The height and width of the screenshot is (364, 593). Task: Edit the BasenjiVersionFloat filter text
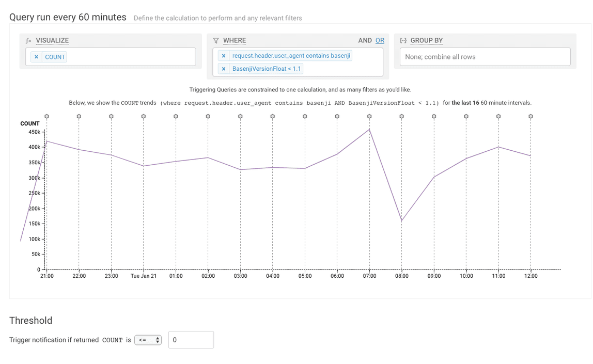pos(266,69)
